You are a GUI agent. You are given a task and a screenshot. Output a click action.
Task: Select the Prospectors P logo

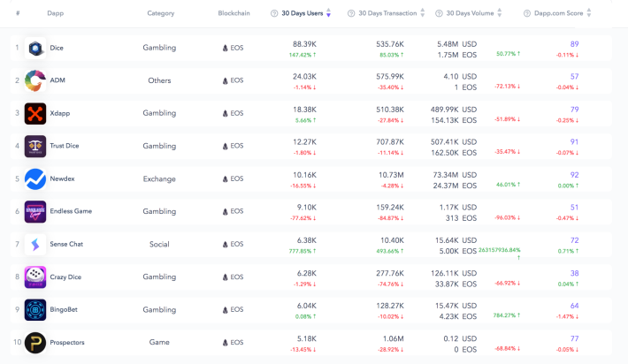click(35, 343)
